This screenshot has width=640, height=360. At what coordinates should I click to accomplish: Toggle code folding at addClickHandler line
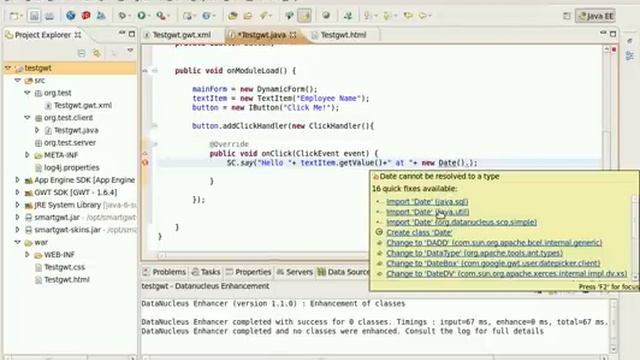(x=155, y=126)
